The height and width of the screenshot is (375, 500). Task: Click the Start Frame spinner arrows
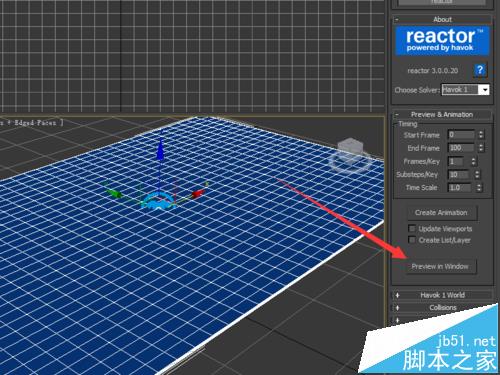click(481, 135)
